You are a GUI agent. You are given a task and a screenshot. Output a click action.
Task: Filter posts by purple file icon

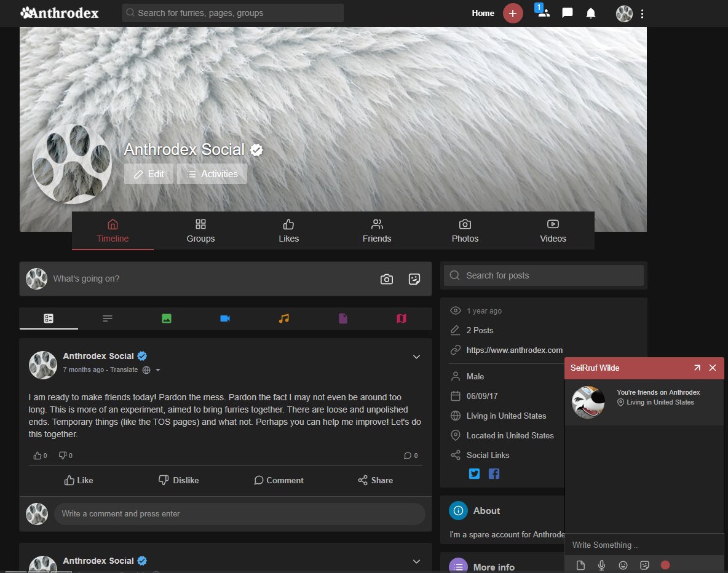tap(342, 318)
